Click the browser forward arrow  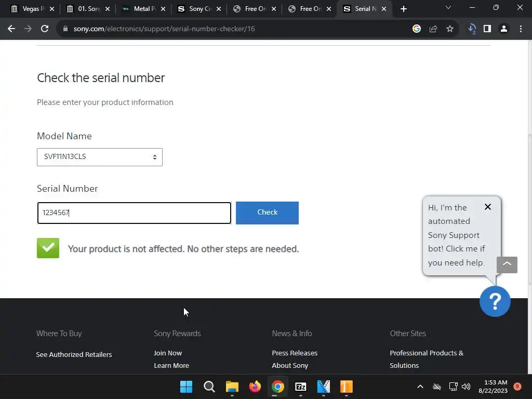(x=28, y=29)
